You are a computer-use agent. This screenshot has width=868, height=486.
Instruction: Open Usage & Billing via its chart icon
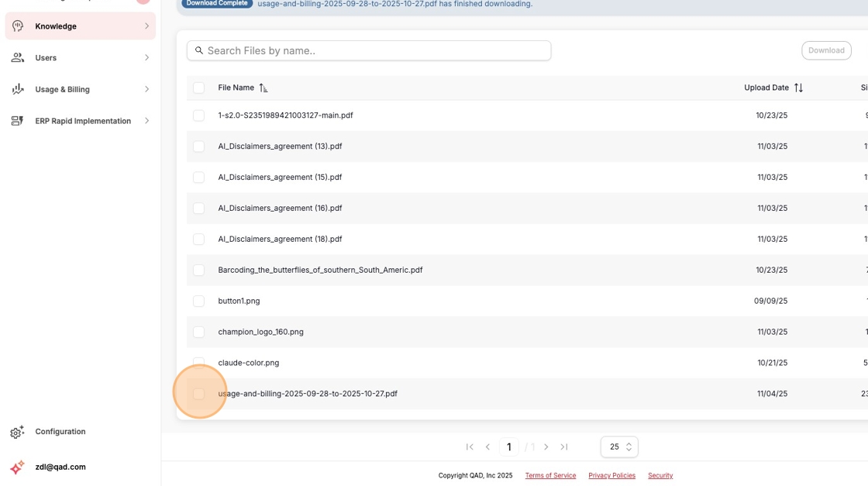click(16, 89)
